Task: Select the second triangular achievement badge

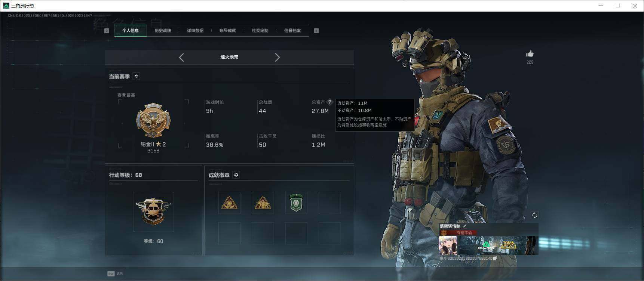Action: tap(263, 203)
